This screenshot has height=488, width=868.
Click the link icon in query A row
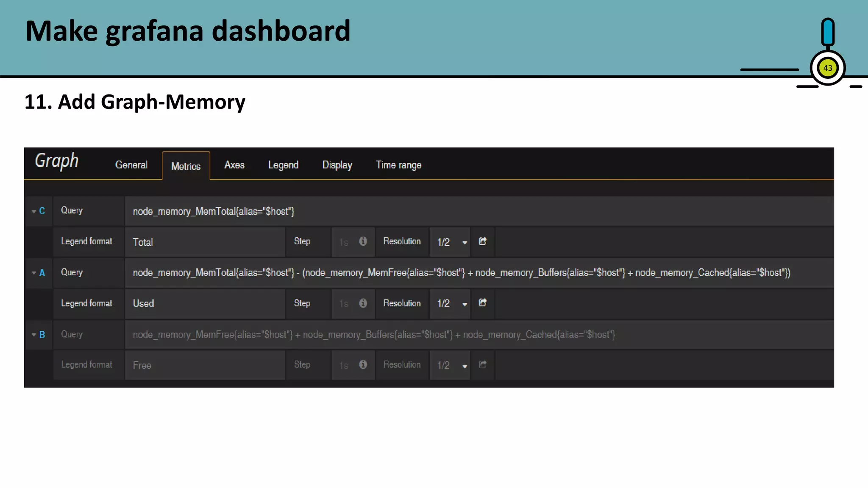click(x=482, y=303)
